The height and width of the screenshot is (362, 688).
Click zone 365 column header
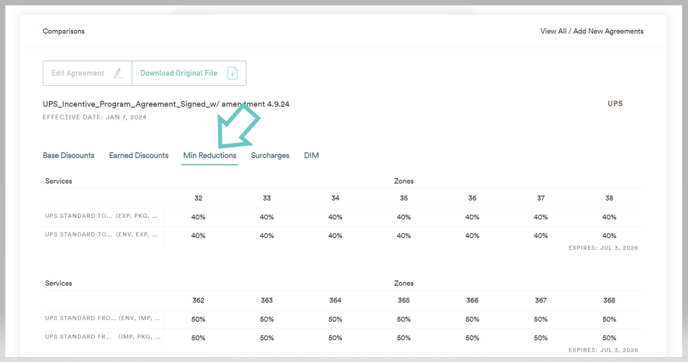(x=404, y=301)
